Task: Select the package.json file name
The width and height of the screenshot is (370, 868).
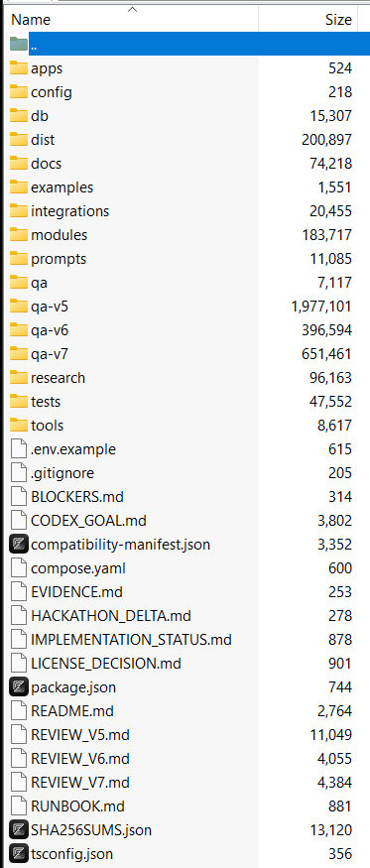Action: [73, 687]
